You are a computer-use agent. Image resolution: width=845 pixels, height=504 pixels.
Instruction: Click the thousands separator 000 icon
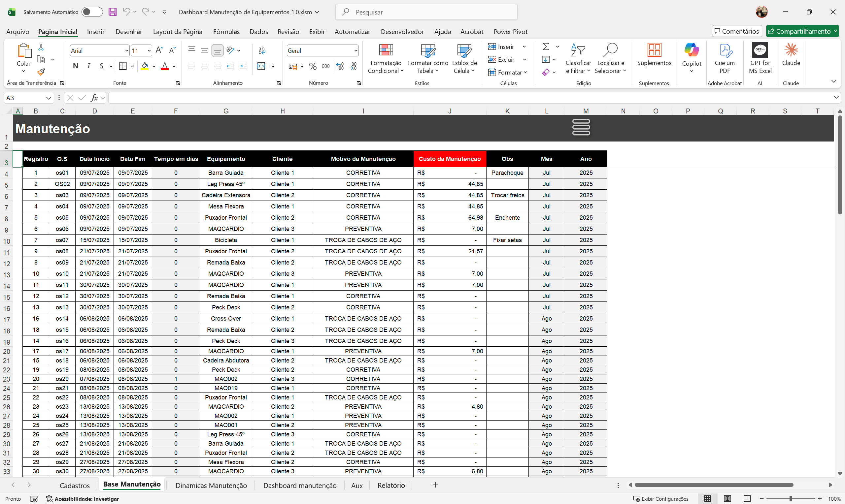(325, 66)
